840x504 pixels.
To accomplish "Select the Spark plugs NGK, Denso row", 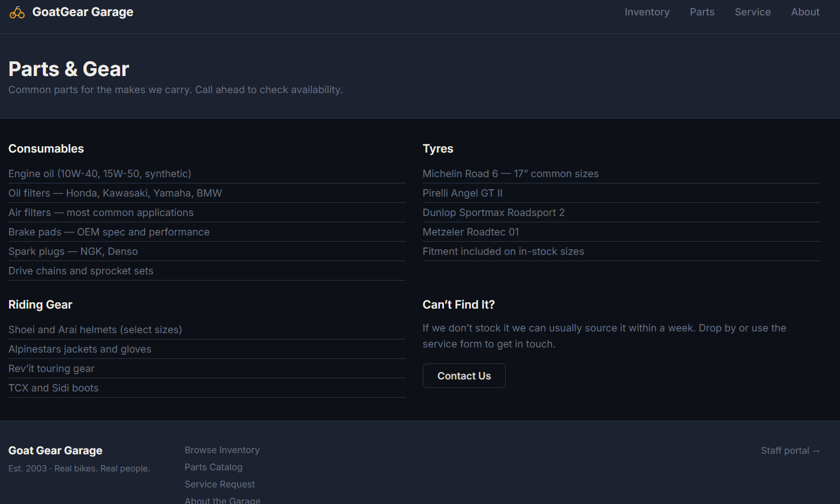I will [207, 251].
